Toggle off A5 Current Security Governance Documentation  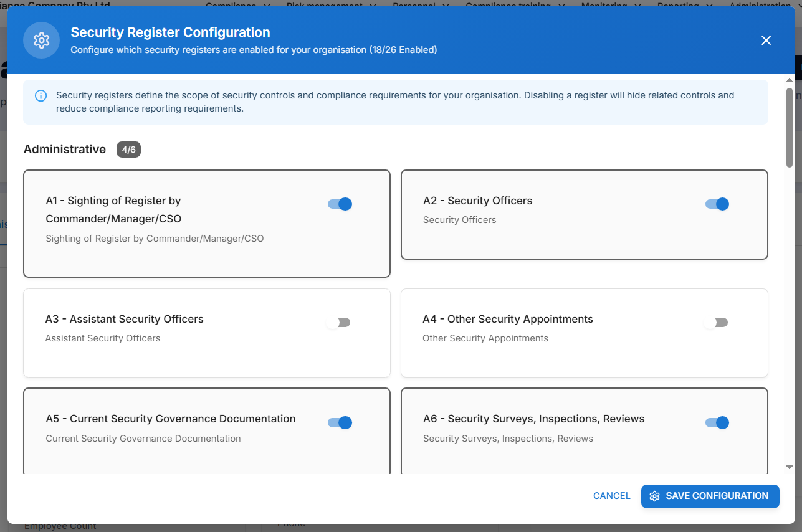(340, 423)
